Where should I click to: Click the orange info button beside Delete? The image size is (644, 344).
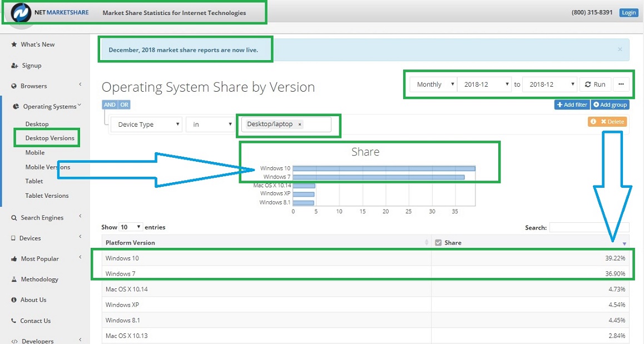coord(593,122)
